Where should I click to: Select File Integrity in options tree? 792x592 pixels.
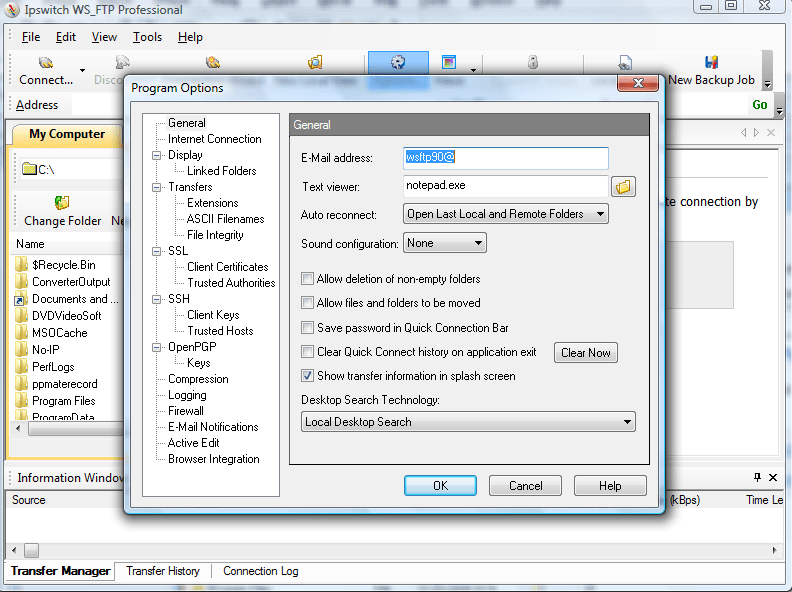215,235
